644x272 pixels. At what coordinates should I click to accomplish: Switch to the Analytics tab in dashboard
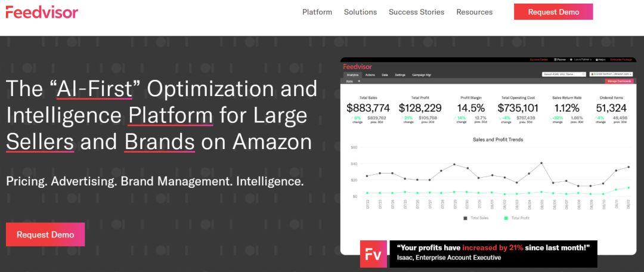(x=352, y=75)
